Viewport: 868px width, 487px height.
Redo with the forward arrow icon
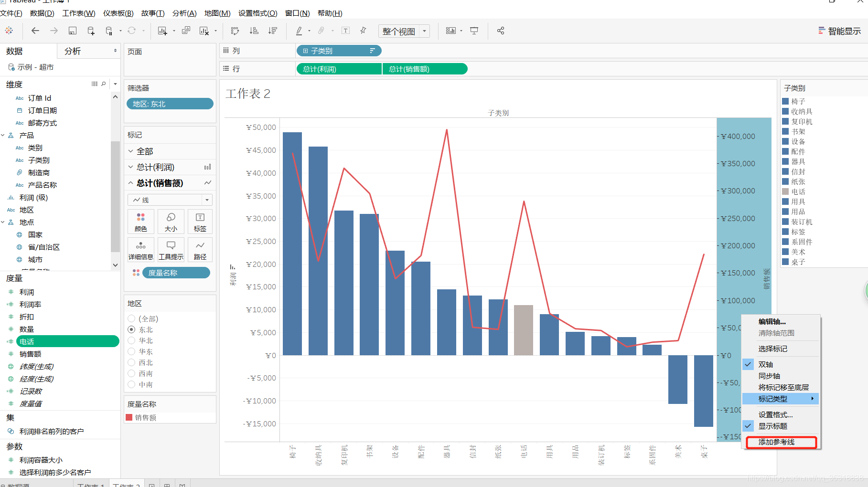pos(54,31)
